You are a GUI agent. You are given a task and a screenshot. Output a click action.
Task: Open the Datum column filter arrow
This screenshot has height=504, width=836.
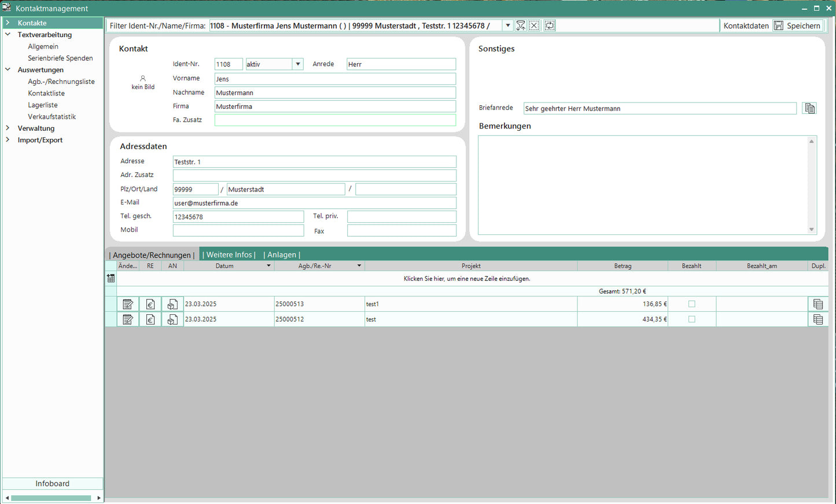(268, 266)
